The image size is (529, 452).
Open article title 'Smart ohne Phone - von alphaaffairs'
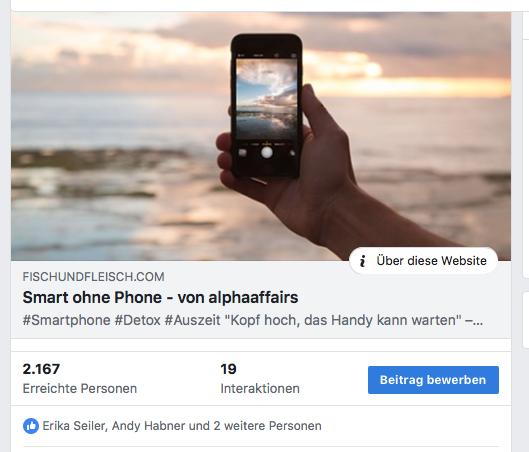tap(160, 298)
